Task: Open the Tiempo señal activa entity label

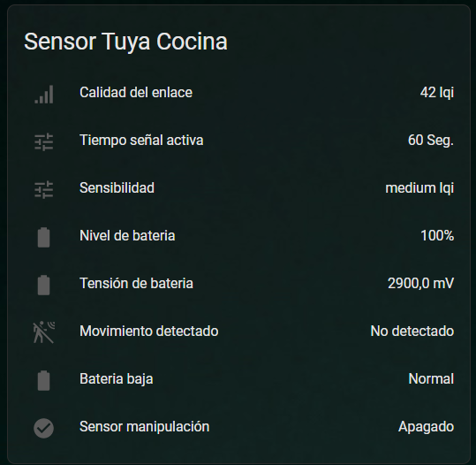Action: coord(141,141)
